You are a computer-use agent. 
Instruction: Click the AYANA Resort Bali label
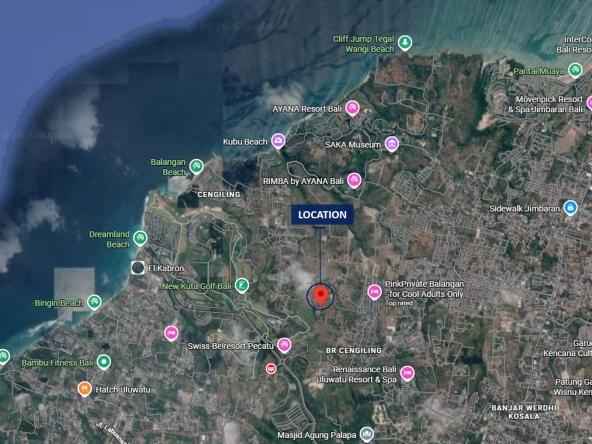coord(307,109)
